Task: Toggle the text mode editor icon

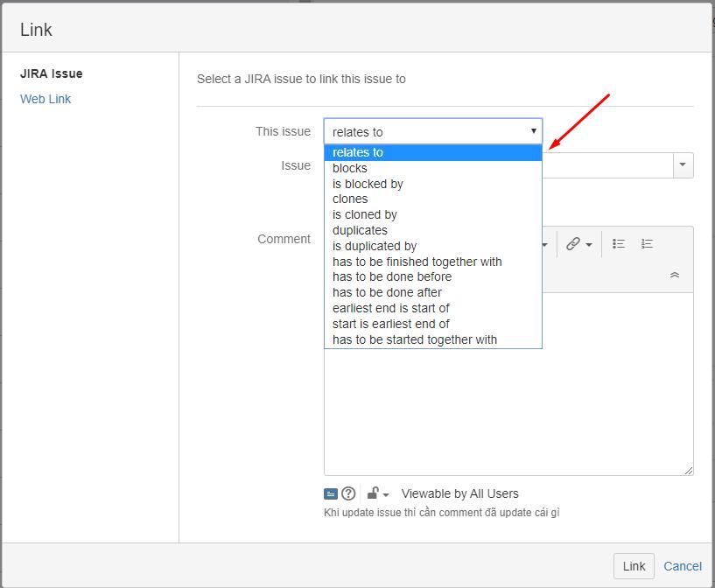Action: click(331, 493)
